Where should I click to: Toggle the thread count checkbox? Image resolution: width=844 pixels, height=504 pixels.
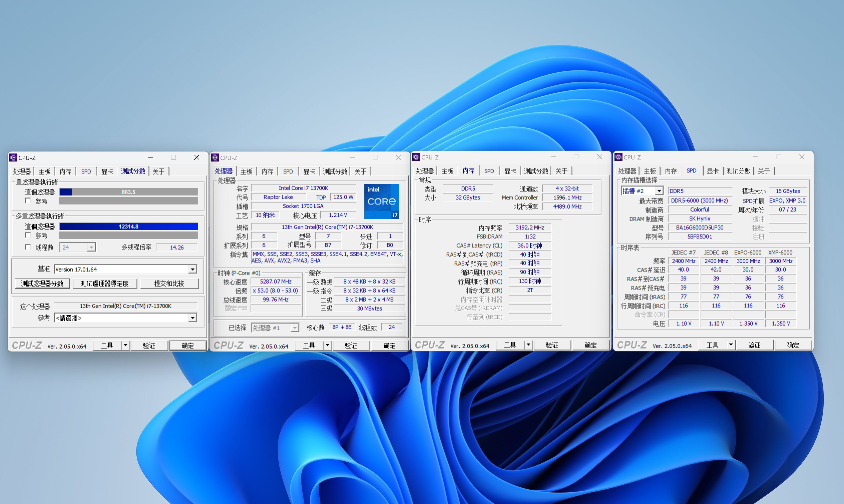(x=28, y=247)
